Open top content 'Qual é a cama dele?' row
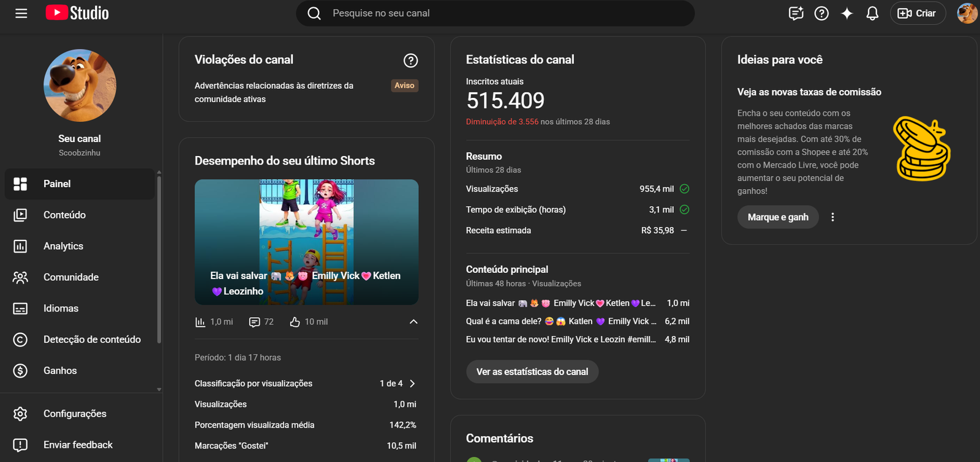The height and width of the screenshot is (462, 980). tap(578, 321)
